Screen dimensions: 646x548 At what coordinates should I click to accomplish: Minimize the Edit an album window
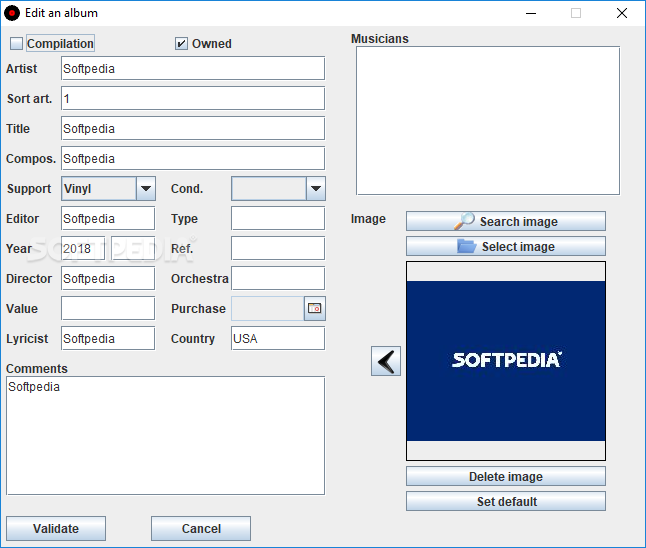[x=531, y=13]
